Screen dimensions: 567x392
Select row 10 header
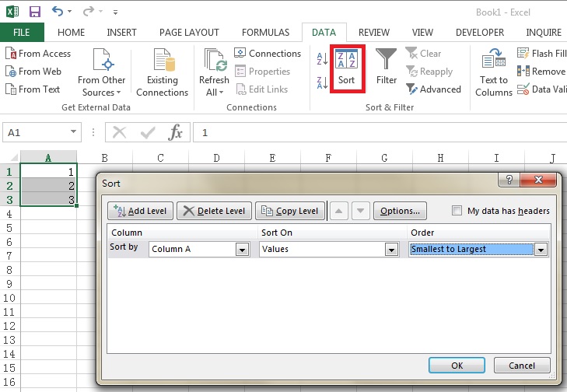pyautogui.click(x=10, y=298)
